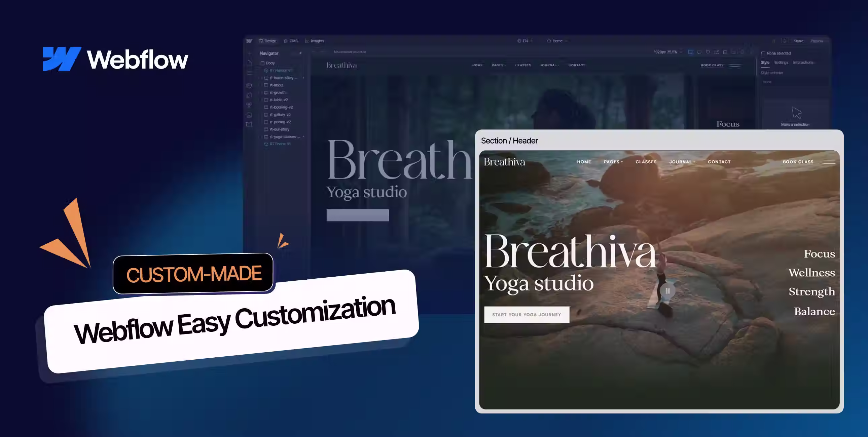This screenshot has height=437, width=868.
Task: Pin the Navigator panel
Action: click(x=300, y=53)
